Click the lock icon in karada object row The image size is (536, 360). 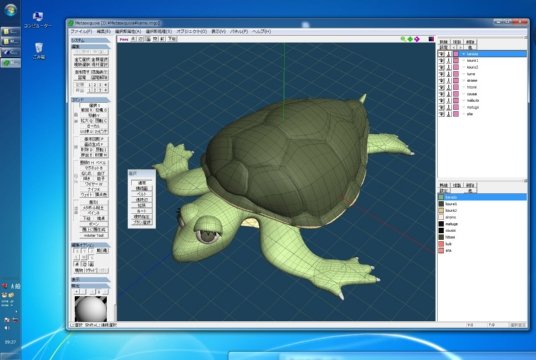pos(449,54)
